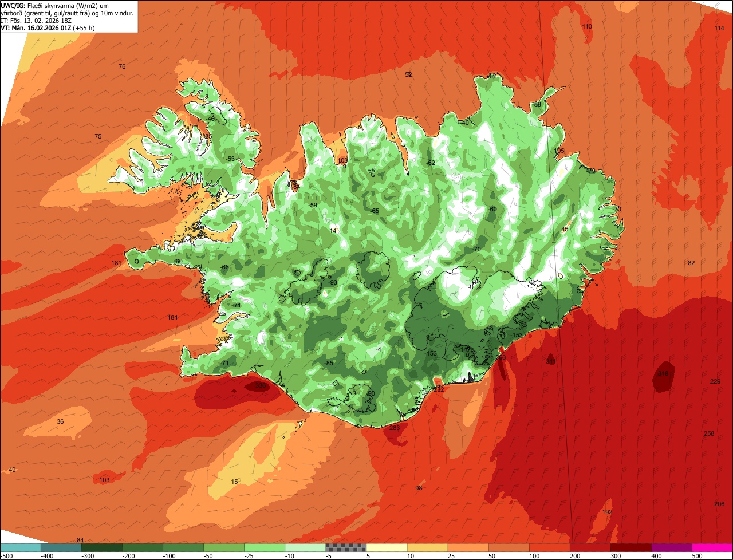Pick the legend swatch between -200 and -100
This screenshot has width=733, height=560.
coord(142,547)
